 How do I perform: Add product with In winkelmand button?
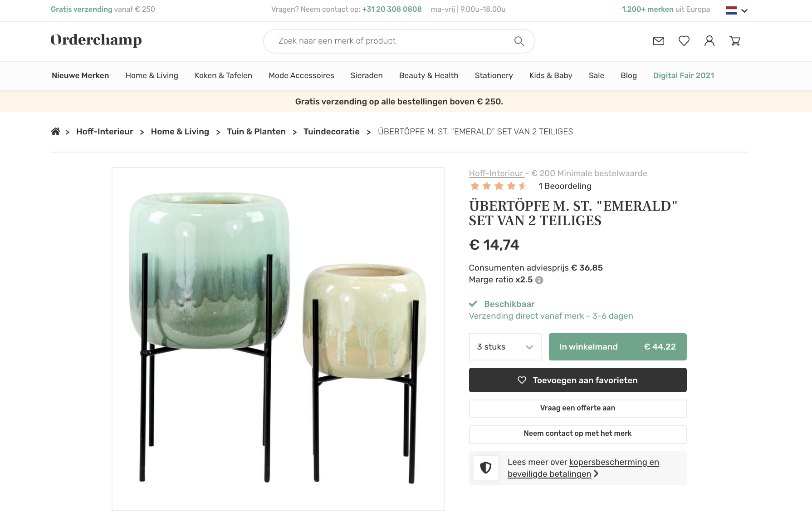[617, 347]
